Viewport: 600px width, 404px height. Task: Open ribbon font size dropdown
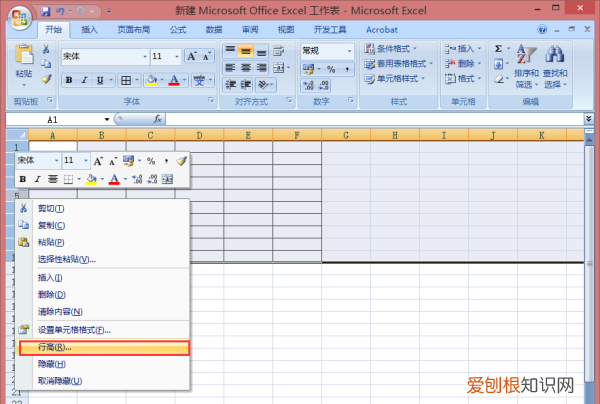pyautogui.click(x=177, y=56)
